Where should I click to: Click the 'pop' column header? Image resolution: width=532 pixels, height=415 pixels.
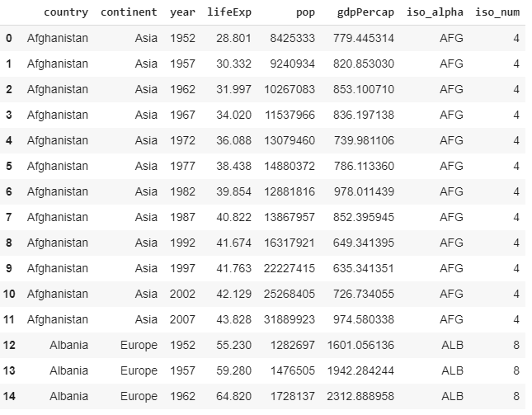(305, 13)
